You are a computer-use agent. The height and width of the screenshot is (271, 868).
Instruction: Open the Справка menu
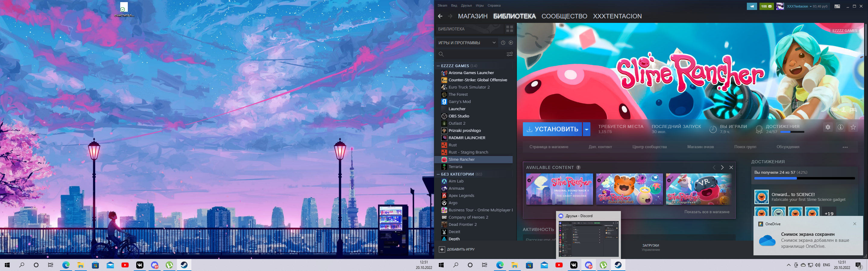point(494,5)
